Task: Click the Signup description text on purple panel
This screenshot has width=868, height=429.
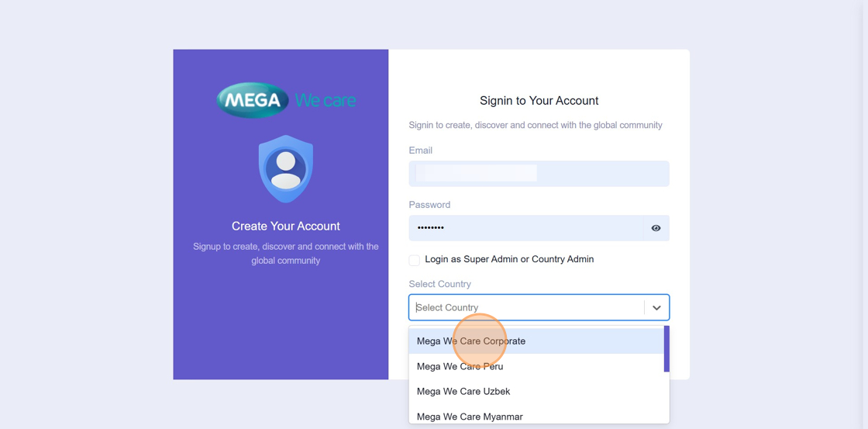Action: [x=286, y=254]
